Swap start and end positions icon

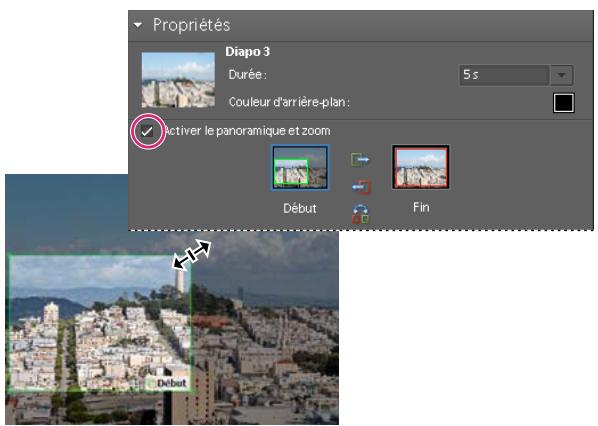(x=360, y=214)
